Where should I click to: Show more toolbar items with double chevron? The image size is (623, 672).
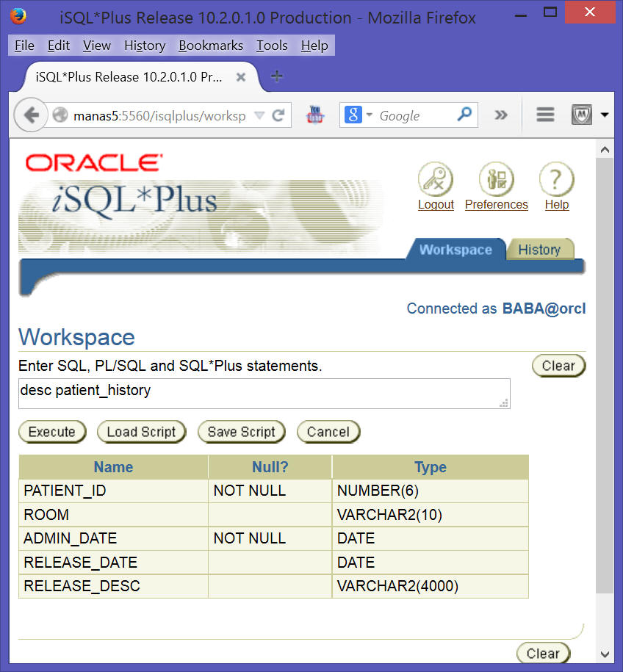(x=500, y=115)
